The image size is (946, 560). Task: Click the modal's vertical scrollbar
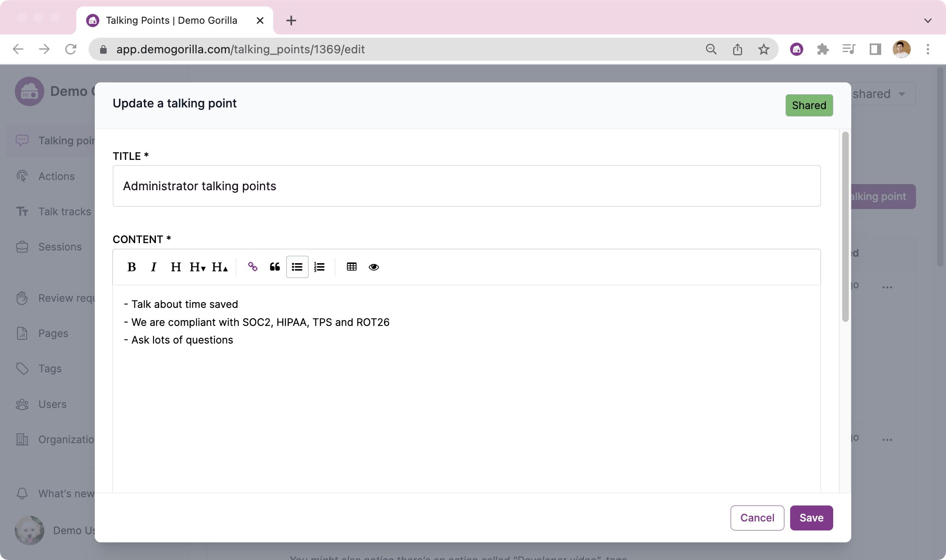click(845, 226)
